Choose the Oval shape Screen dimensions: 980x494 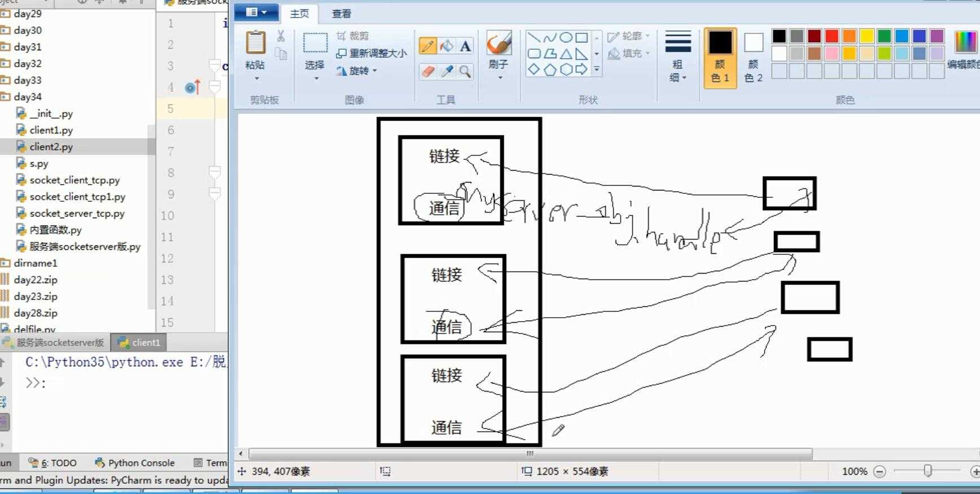[565, 38]
